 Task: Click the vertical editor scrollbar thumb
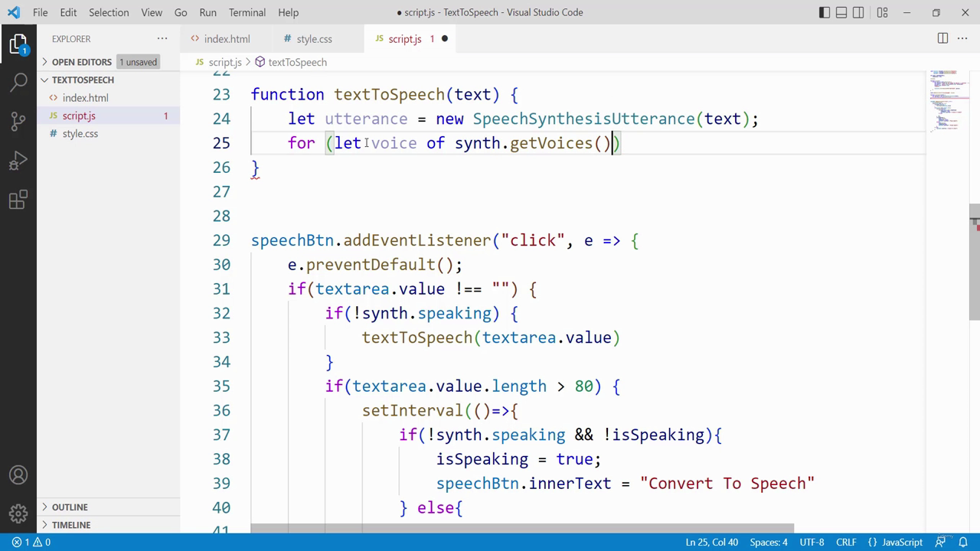pos(975,262)
